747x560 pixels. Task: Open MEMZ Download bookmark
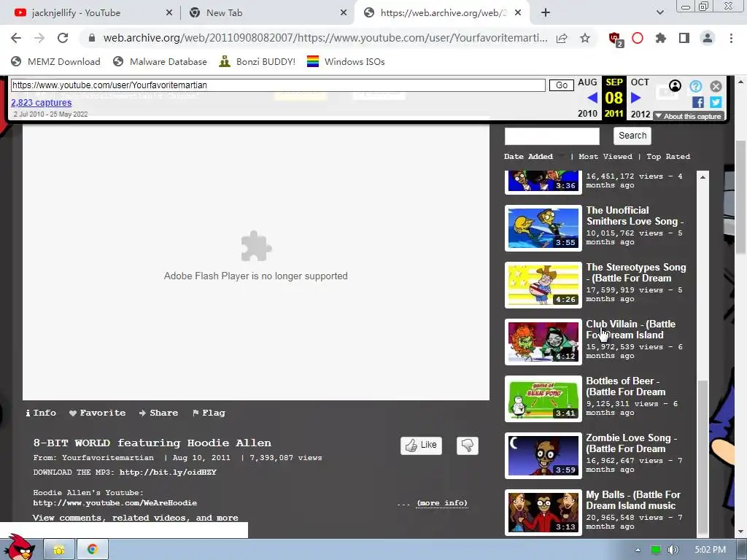point(55,61)
